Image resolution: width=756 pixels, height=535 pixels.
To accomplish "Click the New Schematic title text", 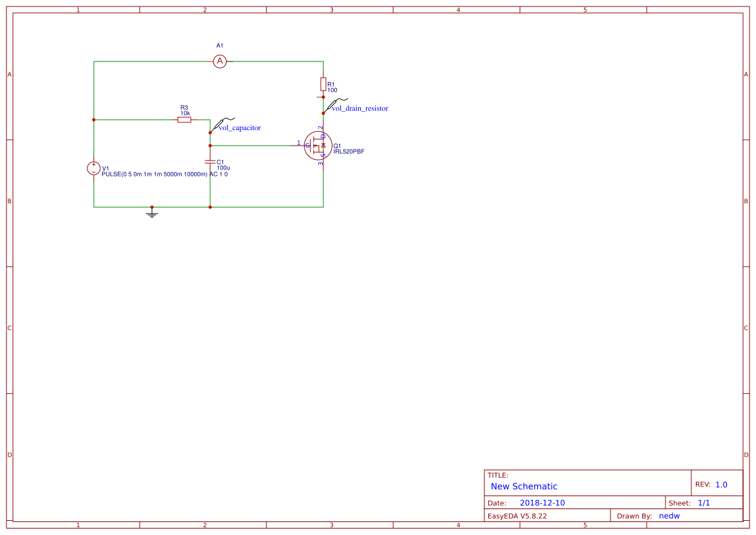I will tap(524, 486).
